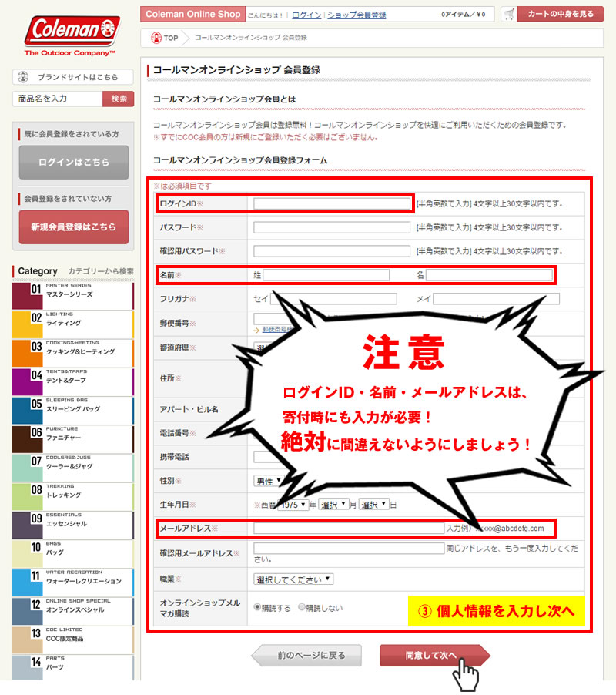Focus the メイ furigana field
This screenshot has height=695, width=616.
496,299
